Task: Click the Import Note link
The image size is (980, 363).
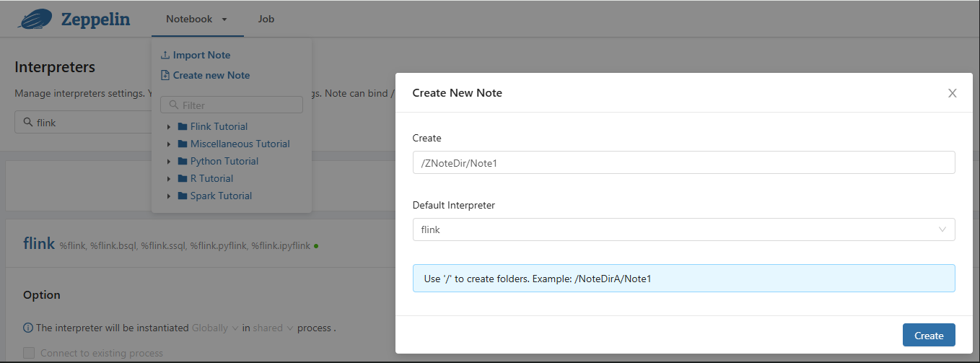Action: click(201, 56)
